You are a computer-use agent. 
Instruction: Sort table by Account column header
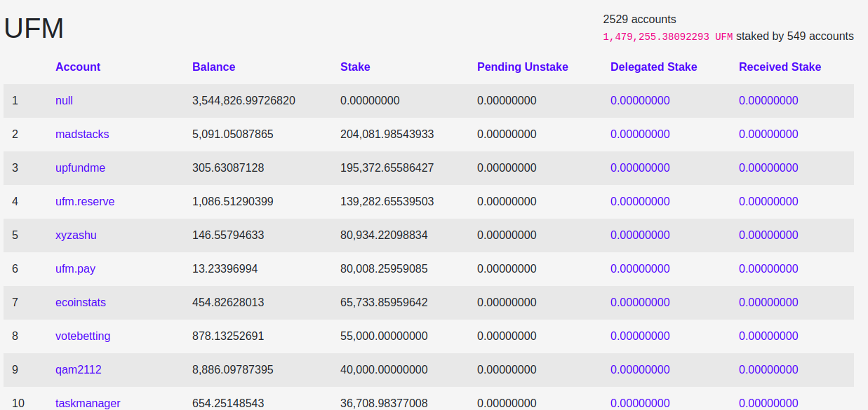pos(78,67)
